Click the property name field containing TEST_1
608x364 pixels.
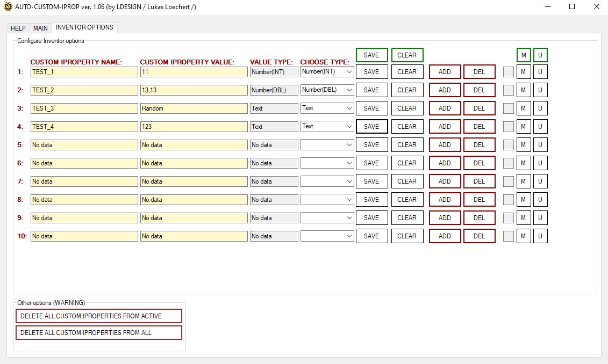point(84,72)
